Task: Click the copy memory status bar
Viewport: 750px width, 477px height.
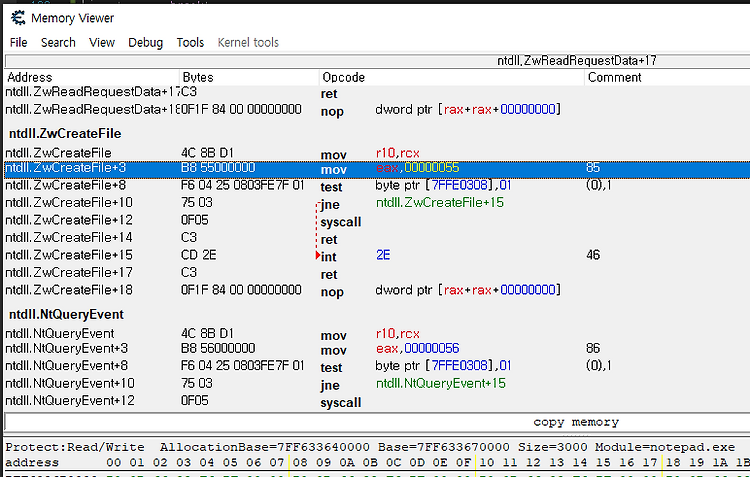Action: coord(377,422)
